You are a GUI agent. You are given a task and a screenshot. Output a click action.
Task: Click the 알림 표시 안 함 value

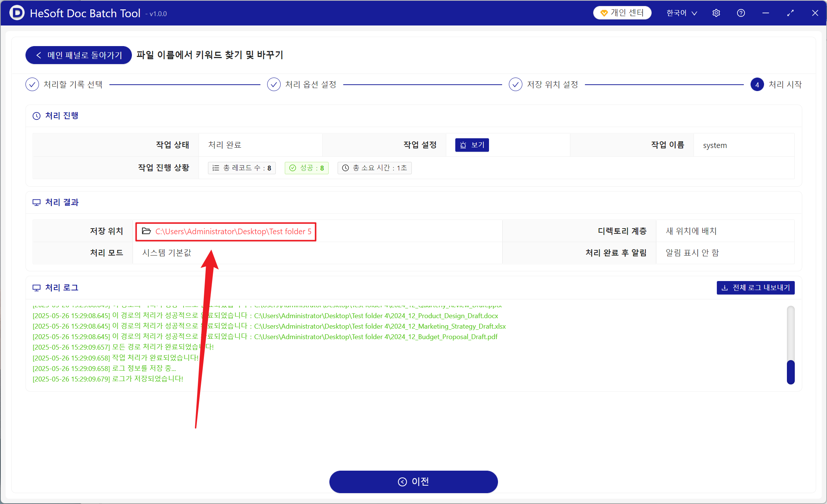coord(692,253)
